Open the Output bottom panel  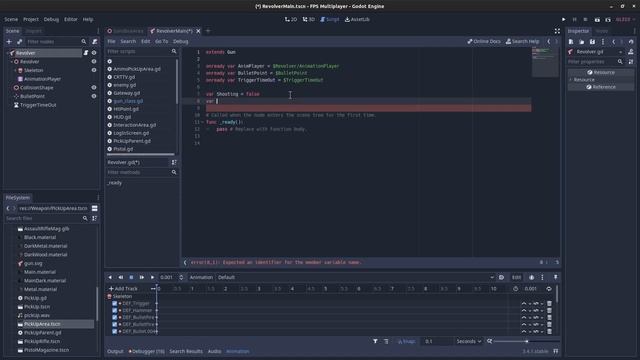(115, 351)
